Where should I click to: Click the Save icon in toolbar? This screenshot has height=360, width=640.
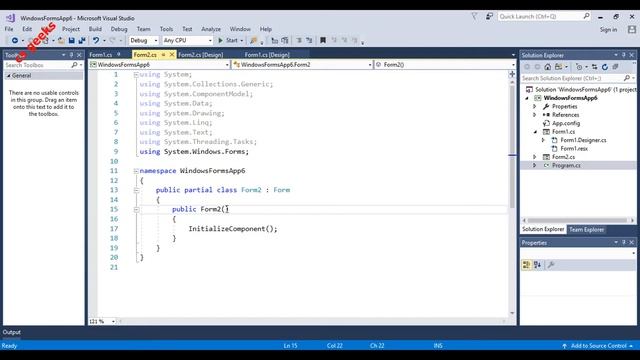71,40
